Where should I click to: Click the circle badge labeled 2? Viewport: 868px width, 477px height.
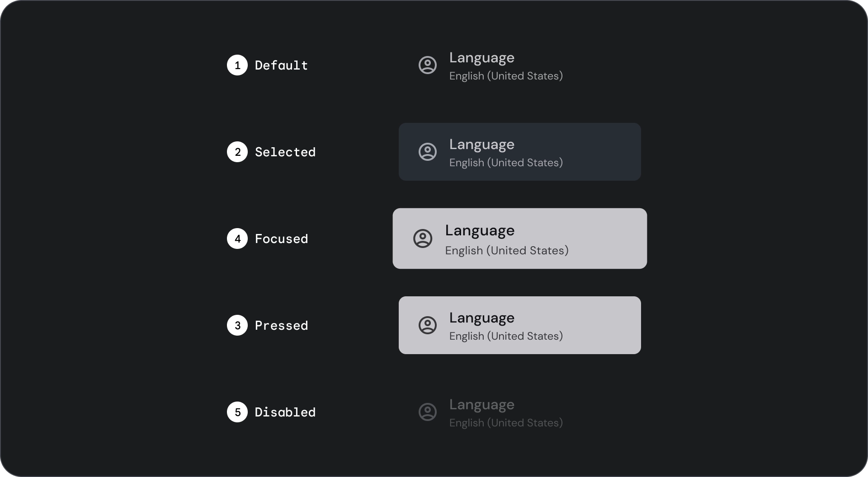click(x=237, y=152)
